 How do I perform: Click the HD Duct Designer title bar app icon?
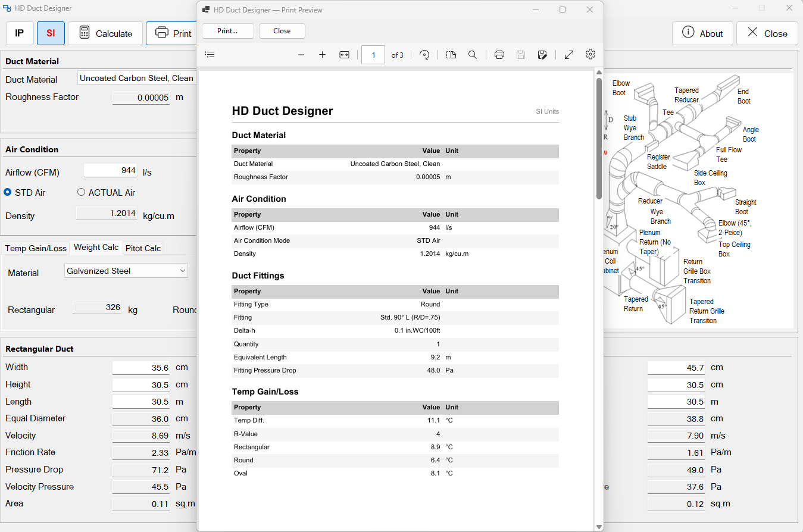pyautogui.click(x=7, y=8)
